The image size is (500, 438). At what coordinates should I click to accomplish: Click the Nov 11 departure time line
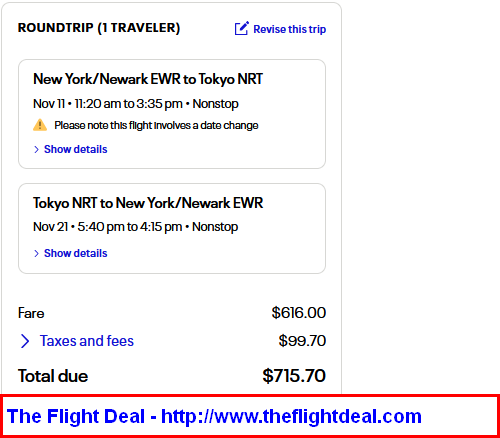[x=136, y=104]
